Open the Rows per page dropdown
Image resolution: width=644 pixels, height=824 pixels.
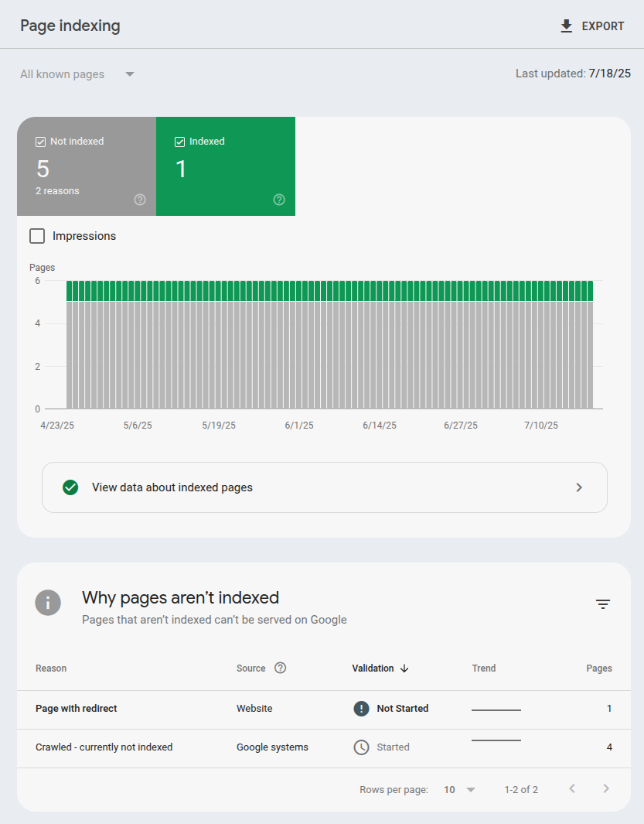pos(460,790)
